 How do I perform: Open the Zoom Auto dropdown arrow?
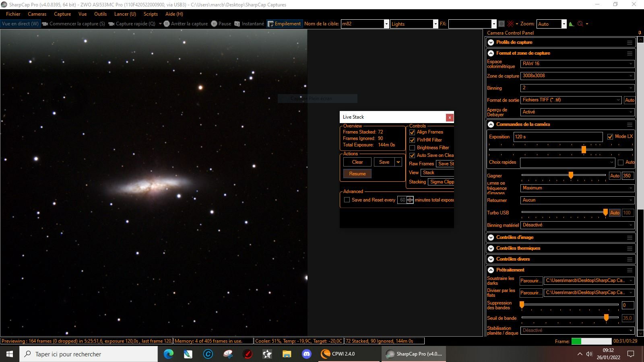click(x=564, y=24)
